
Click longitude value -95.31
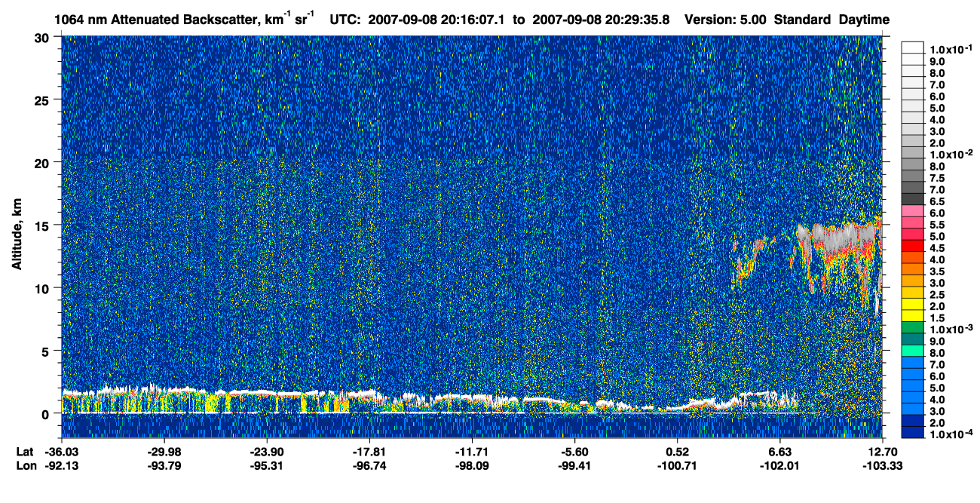tap(267, 465)
